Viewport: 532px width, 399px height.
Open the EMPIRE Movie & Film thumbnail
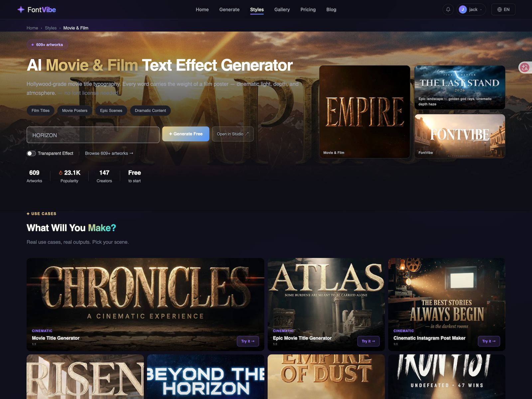[365, 112]
